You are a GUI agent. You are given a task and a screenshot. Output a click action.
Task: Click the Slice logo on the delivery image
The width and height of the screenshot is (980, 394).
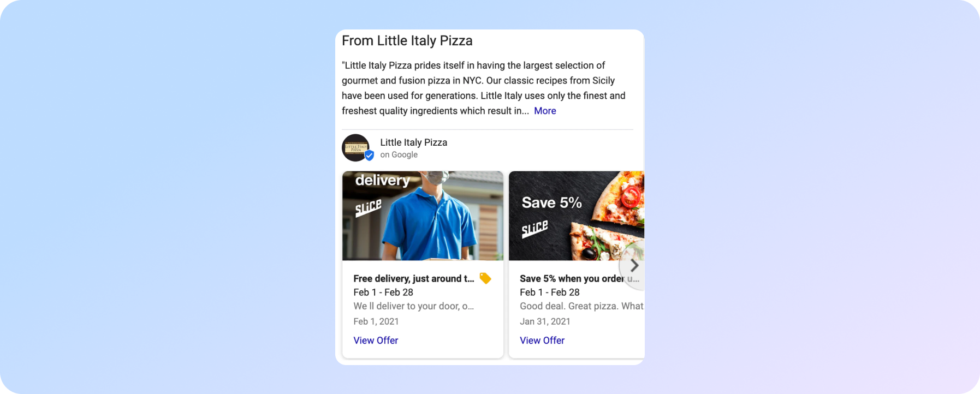369,208
